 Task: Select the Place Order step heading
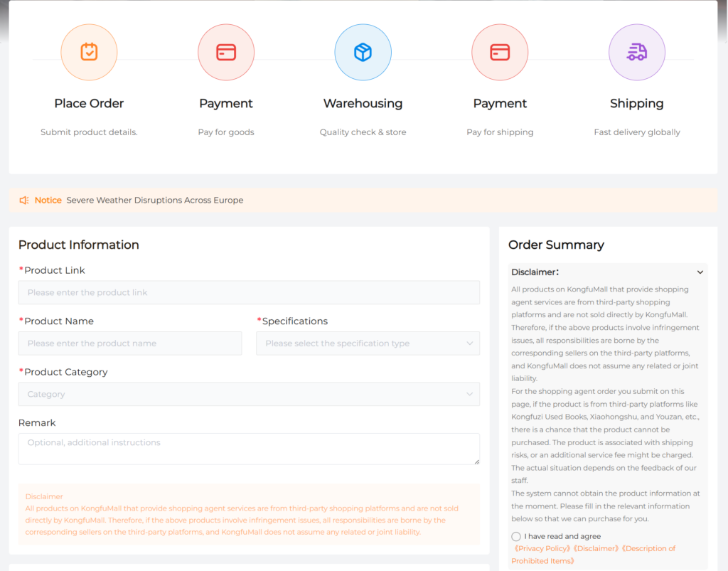click(x=89, y=104)
